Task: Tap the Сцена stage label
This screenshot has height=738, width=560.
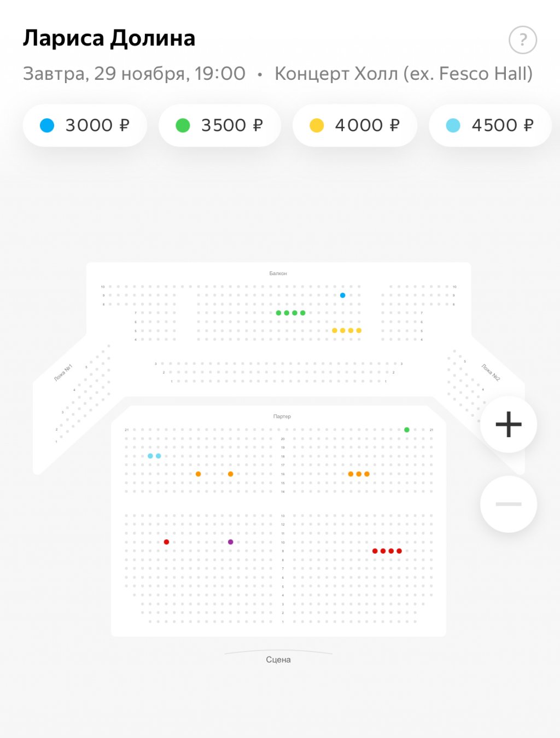Action: 278,660
